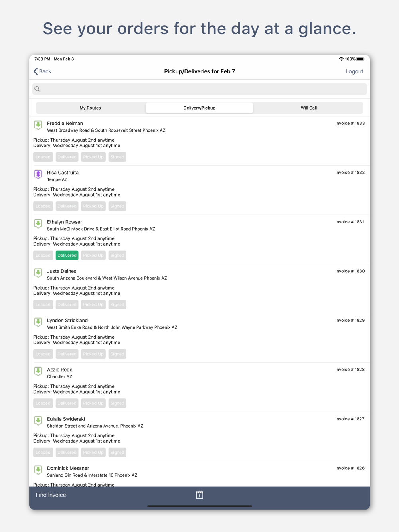Toggle Loaded on invoice 1833
The height and width of the screenshot is (532, 399).
pyautogui.click(x=43, y=157)
